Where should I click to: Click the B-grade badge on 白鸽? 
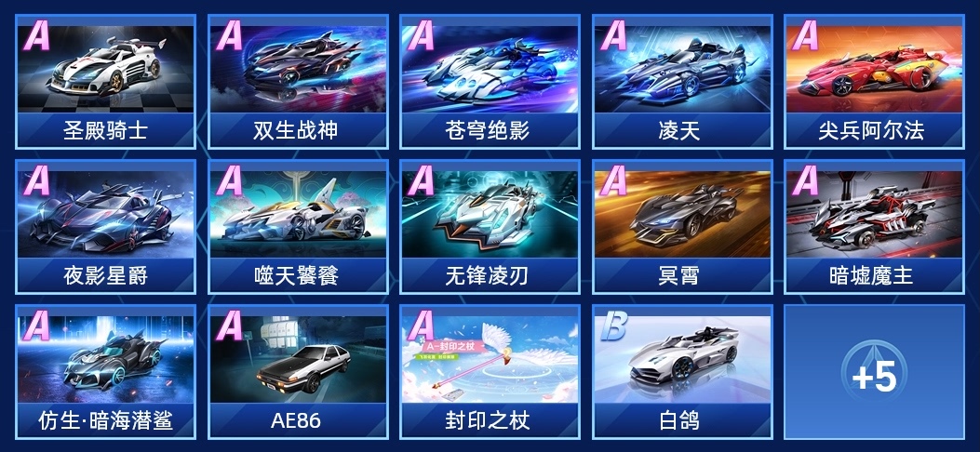pyautogui.click(x=613, y=326)
